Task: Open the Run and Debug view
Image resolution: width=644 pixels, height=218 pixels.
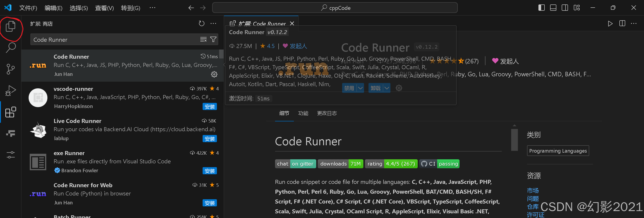Action: point(11,90)
